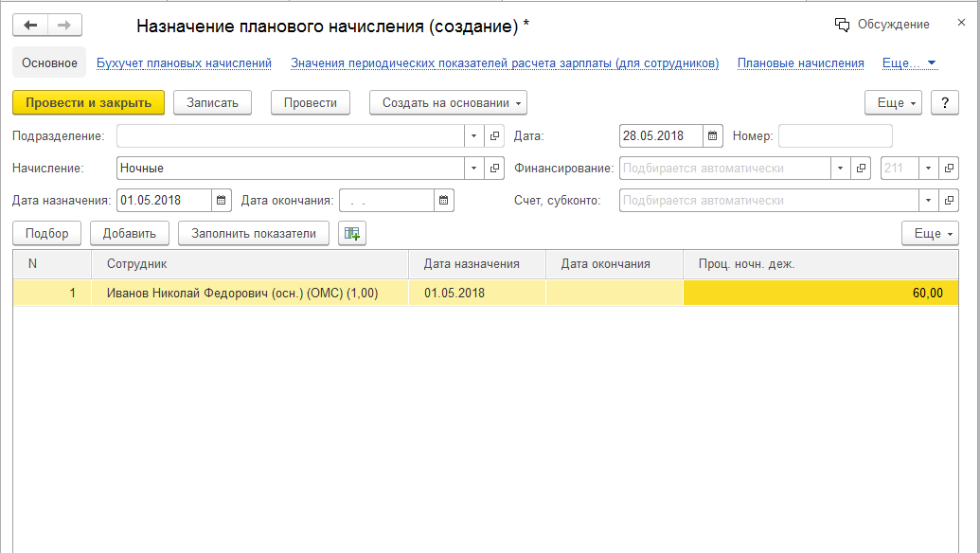Viewport: 980px width, 553px height.
Task: Select the Иванов Николай Федорович row
Action: tap(241, 294)
